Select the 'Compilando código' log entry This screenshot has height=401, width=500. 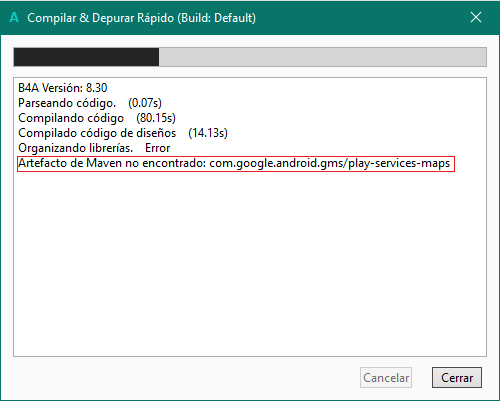pos(71,118)
